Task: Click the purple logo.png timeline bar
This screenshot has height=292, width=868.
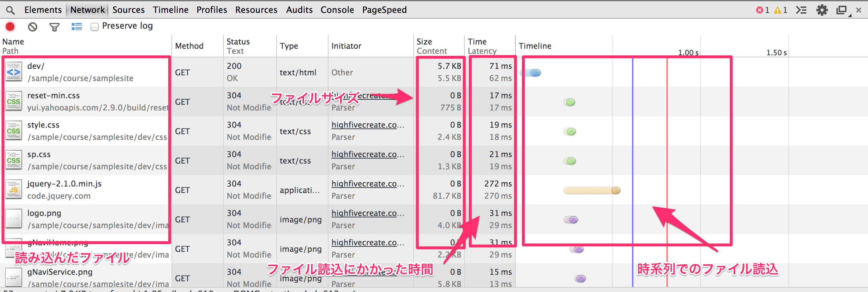Action: (x=571, y=220)
